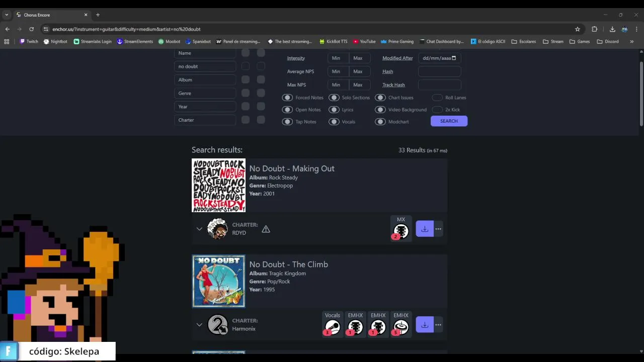This screenshot has width=644, height=362.
Task: Open the Prime Gaming bookmark
Action: [397, 41]
